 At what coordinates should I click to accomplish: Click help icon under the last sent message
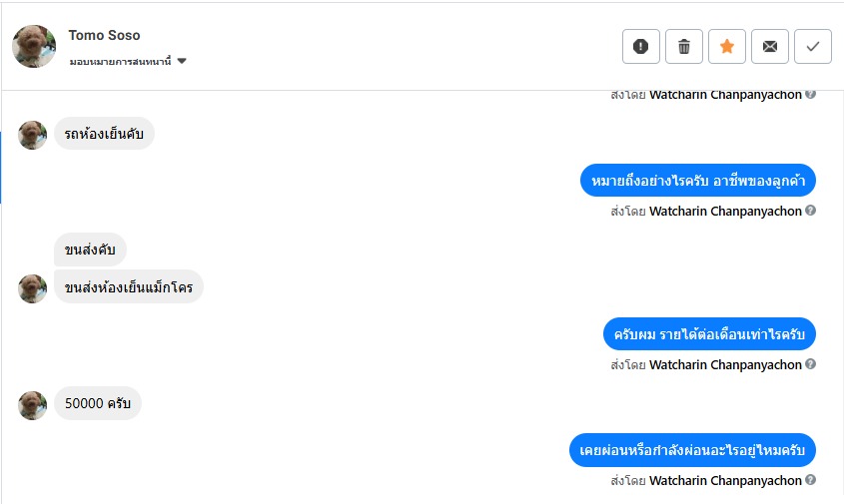click(811, 480)
